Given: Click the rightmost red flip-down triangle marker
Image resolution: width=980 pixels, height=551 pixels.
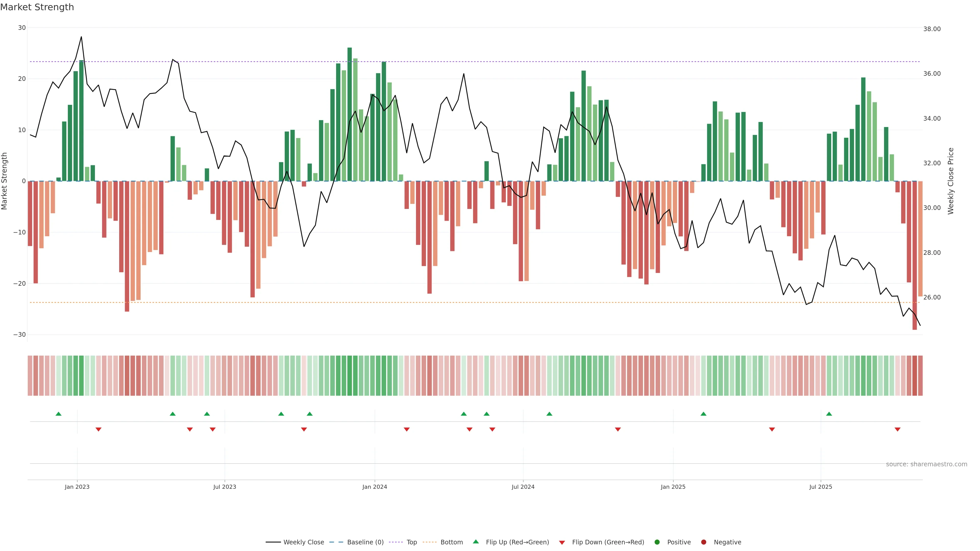Looking at the screenshot, I should pyautogui.click(x=898, y=429).
